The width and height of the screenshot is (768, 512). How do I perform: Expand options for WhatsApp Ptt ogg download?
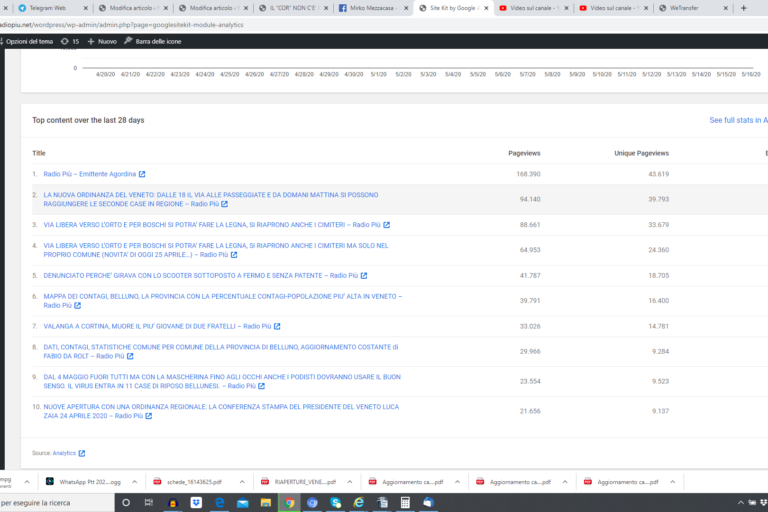(133, 481)
